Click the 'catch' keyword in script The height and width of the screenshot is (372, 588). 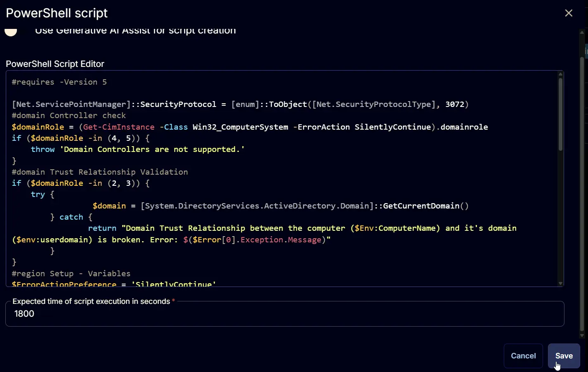point(71,217)
